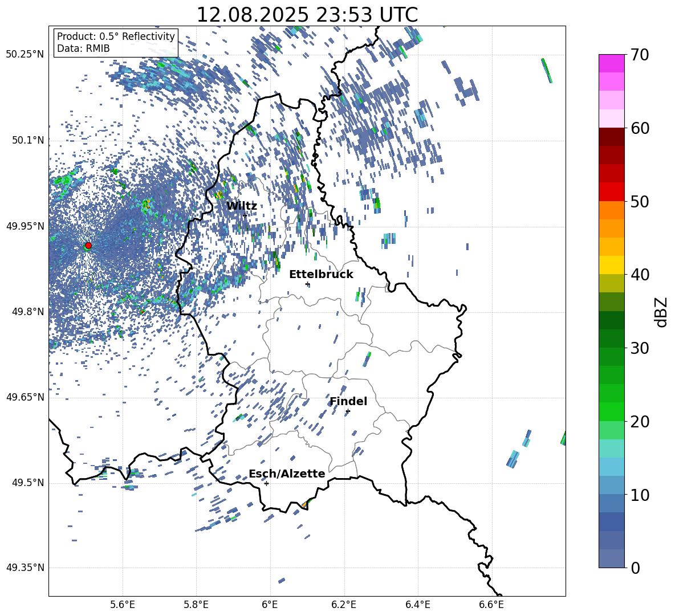The image size is (675, 616).
Task: Click the 6.6°E longitude label
Action: point(491,605)
